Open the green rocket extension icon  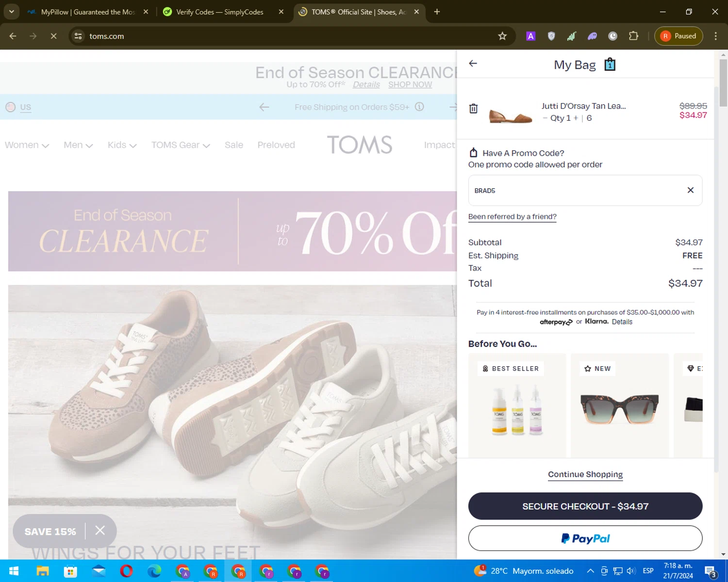[x=572, y=36]
